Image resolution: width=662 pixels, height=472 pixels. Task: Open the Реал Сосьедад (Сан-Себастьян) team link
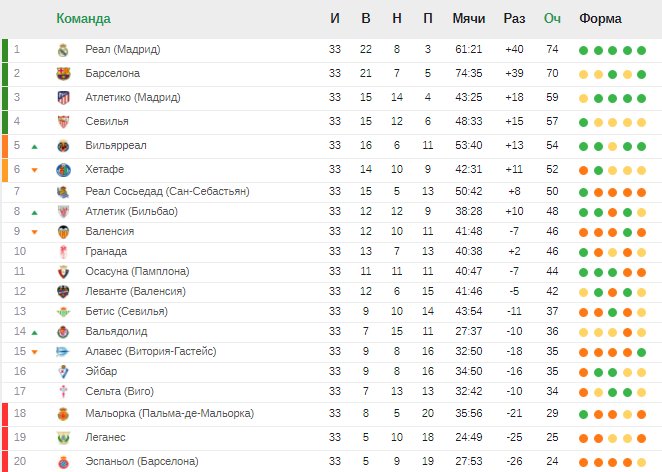pyautogui.click(x=167, y=191)
